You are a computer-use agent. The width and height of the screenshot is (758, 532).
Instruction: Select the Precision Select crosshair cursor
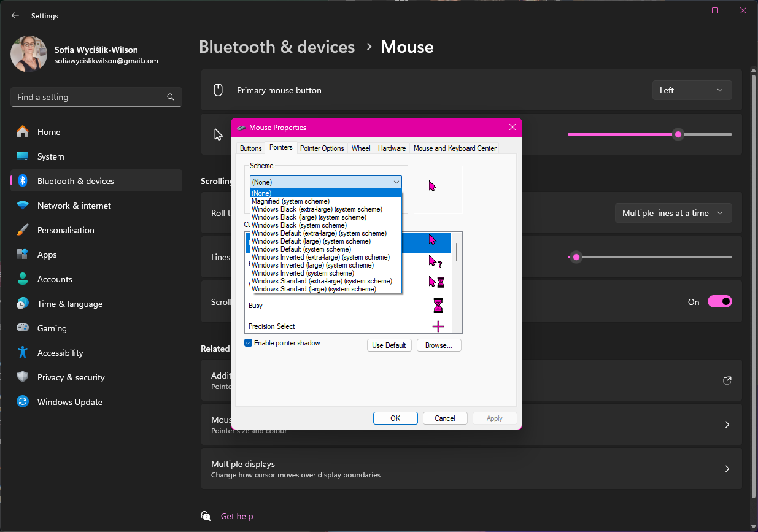point(438,326)
